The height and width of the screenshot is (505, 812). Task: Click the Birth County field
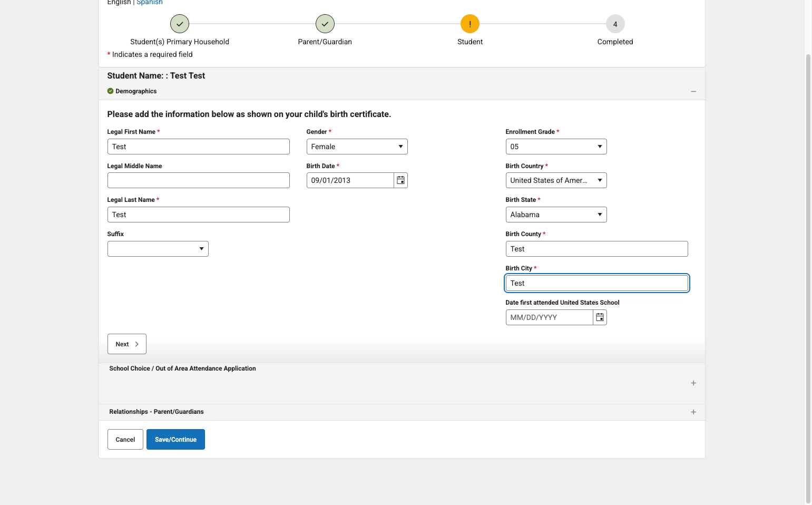[x=597, y=249]
